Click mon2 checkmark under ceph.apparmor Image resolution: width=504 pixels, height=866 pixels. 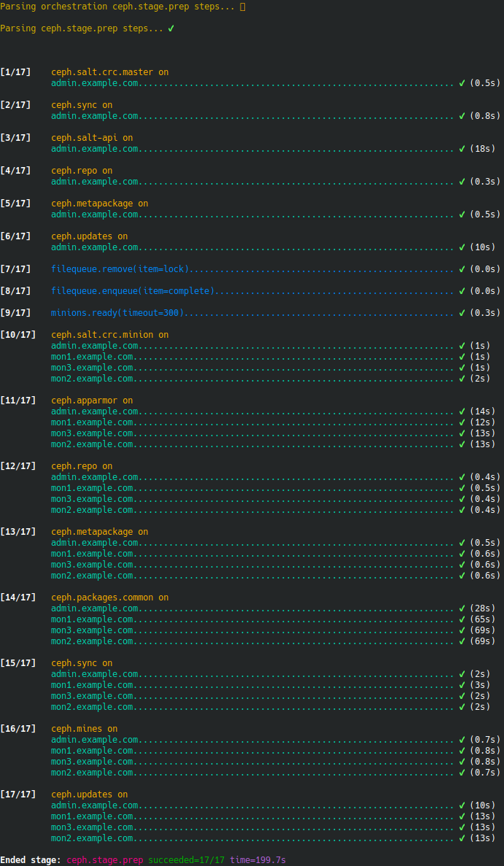(x=462, y=444)
